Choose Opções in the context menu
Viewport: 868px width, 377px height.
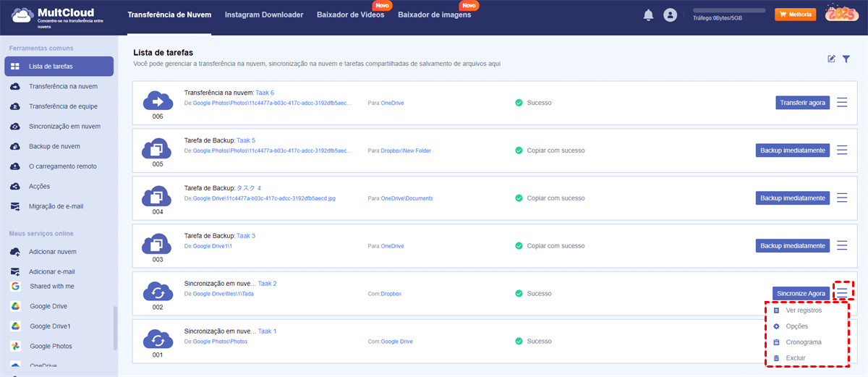(796, 326)
